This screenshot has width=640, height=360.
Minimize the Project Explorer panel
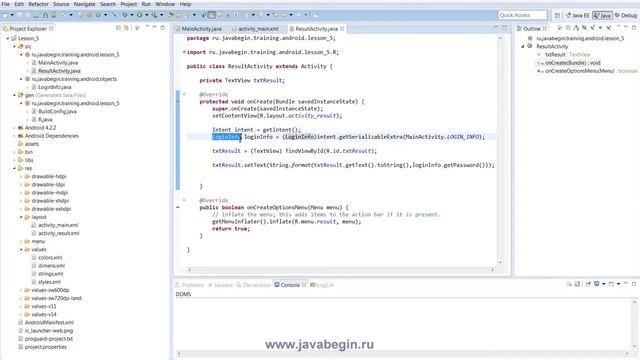[x=155, y=27]
